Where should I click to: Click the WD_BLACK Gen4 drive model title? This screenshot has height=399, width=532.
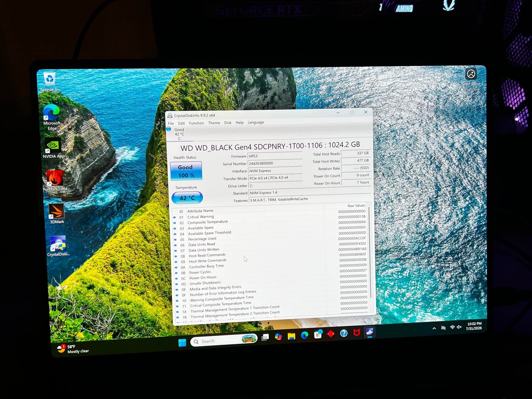pyautogui.click(x=270, y=146)
